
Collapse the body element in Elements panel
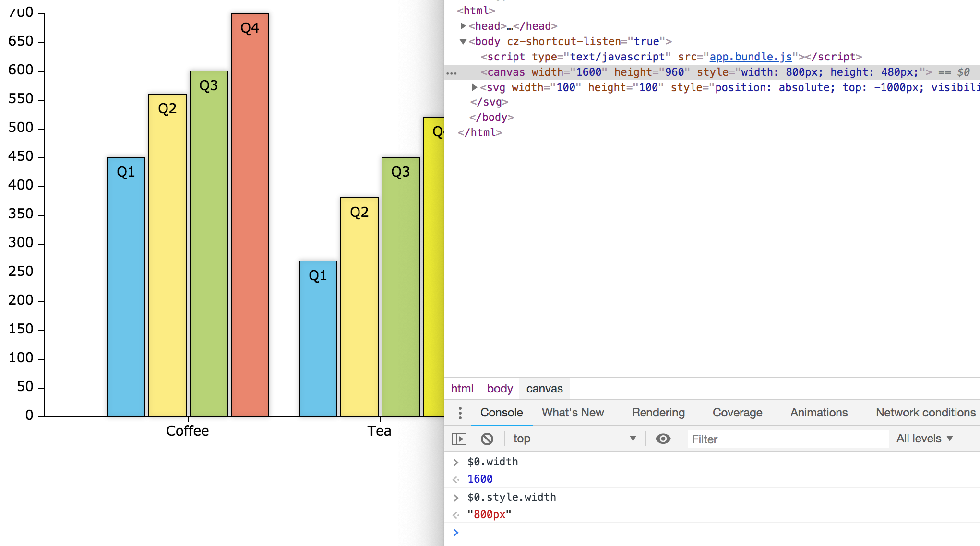point(463,41)
